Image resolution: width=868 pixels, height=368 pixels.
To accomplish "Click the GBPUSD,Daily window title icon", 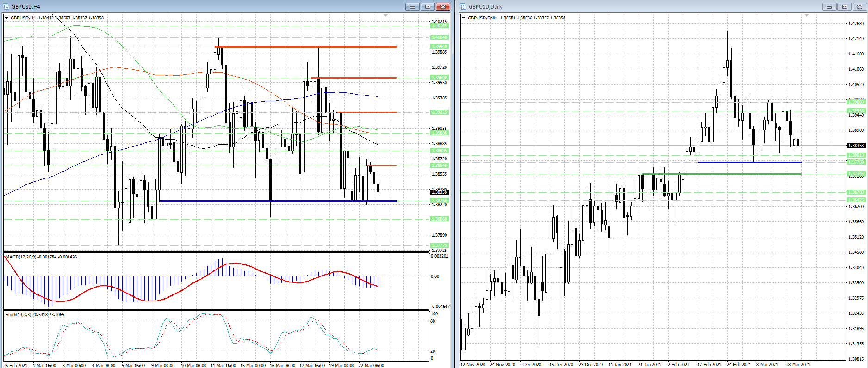I will (x=463, y=6).
